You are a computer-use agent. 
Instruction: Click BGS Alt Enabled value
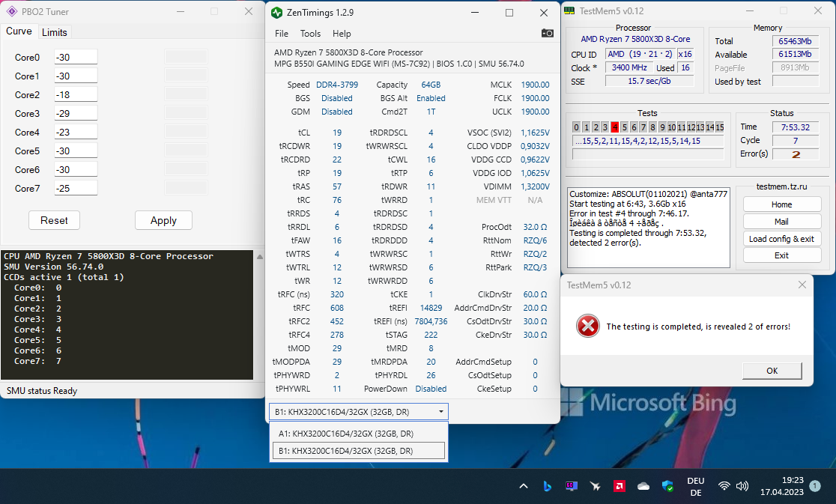pos(431,98)
